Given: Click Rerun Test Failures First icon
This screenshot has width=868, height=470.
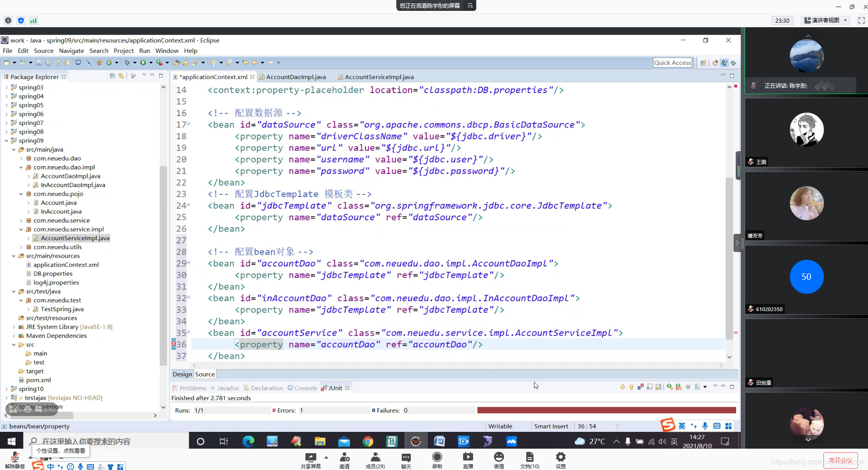Looking at the screenshot, I should 679,387.
